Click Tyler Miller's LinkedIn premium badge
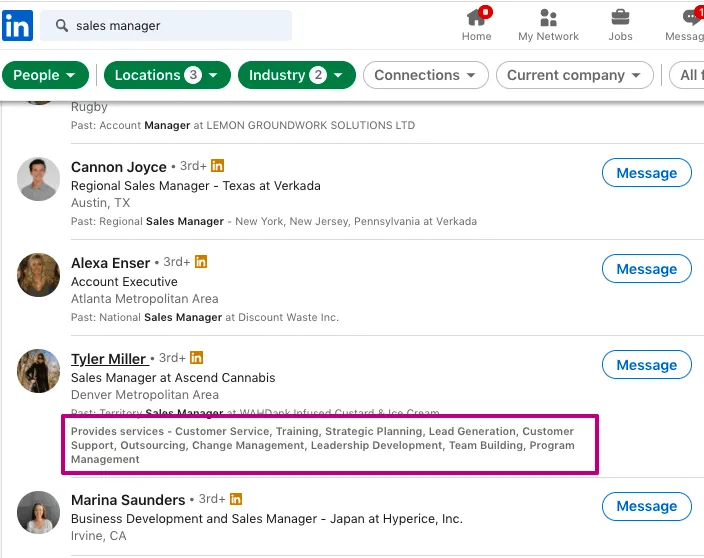704x558 pixels. [x=196, y=357]
